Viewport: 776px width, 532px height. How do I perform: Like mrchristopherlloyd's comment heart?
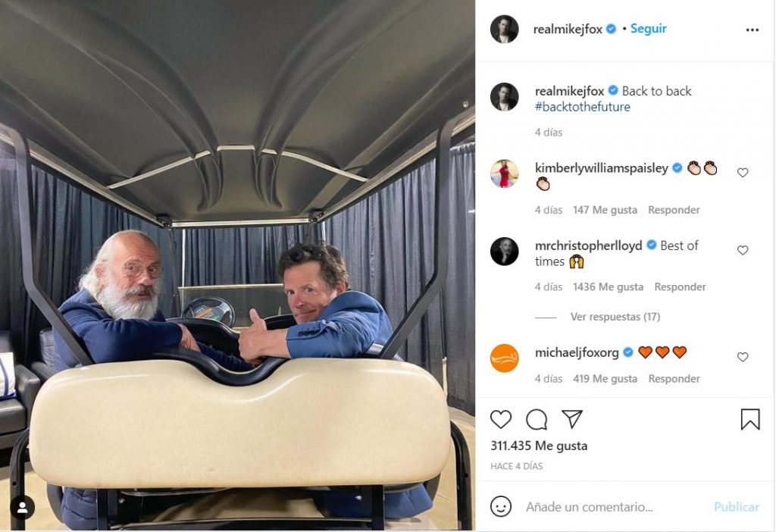tap(743, 250)
